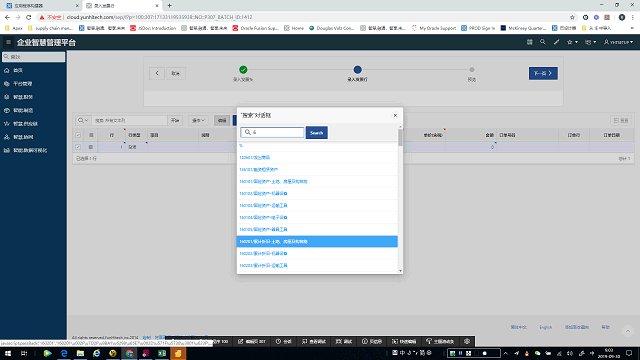Click the completed green check wizard step
Viewport: 640px width, 360px height.
(x=243, y=70)
